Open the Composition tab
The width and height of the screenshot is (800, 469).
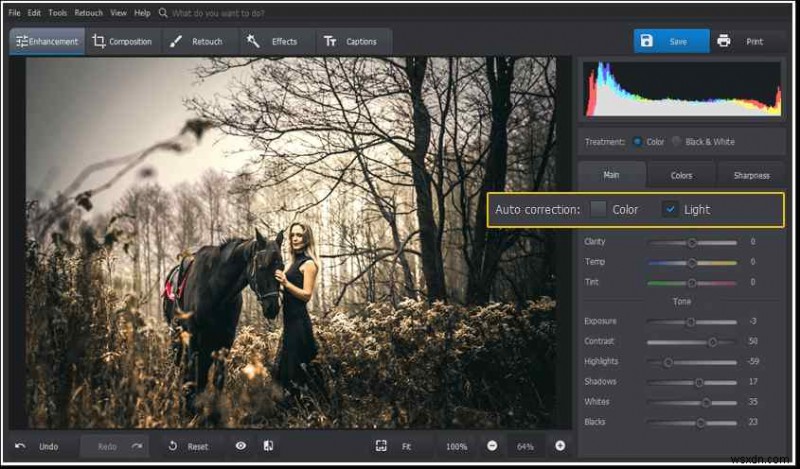tap(122, 41)
